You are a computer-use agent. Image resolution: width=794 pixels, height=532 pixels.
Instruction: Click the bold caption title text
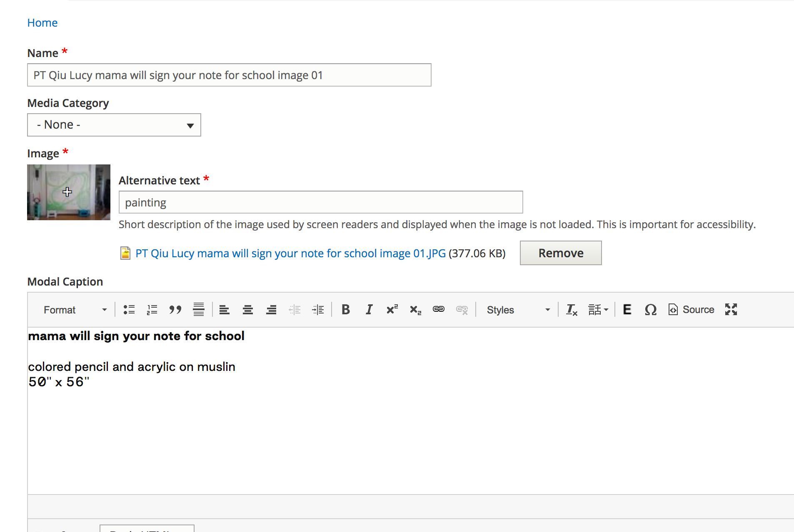(136, 336)
